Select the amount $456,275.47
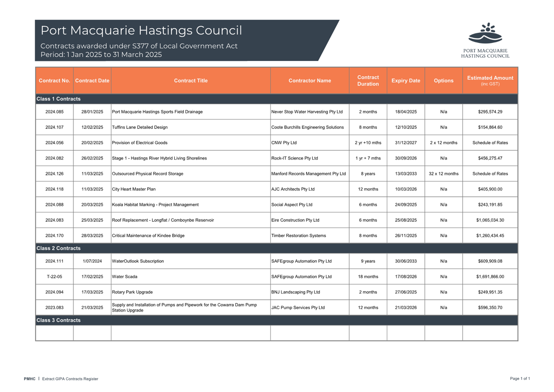This screenshot has height=392, width=554. point(490,158)
